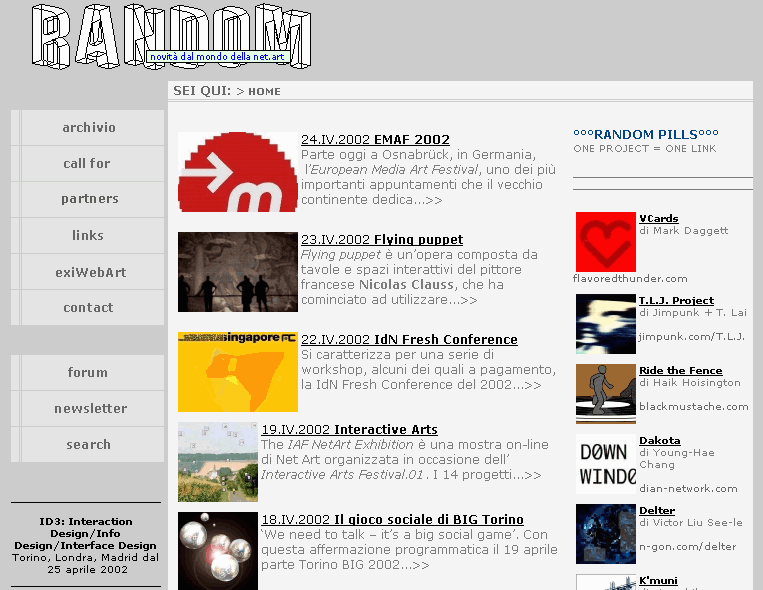This screenshot has height=590, width=763.
Task: Open the links menu item
Action: (x=88, y=236)
